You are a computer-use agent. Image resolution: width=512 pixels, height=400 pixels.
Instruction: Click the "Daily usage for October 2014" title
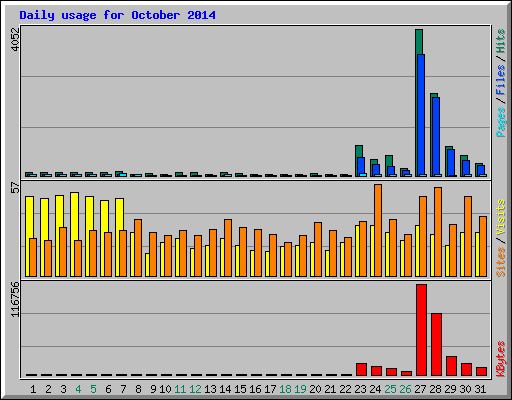(x=117, y=15)
